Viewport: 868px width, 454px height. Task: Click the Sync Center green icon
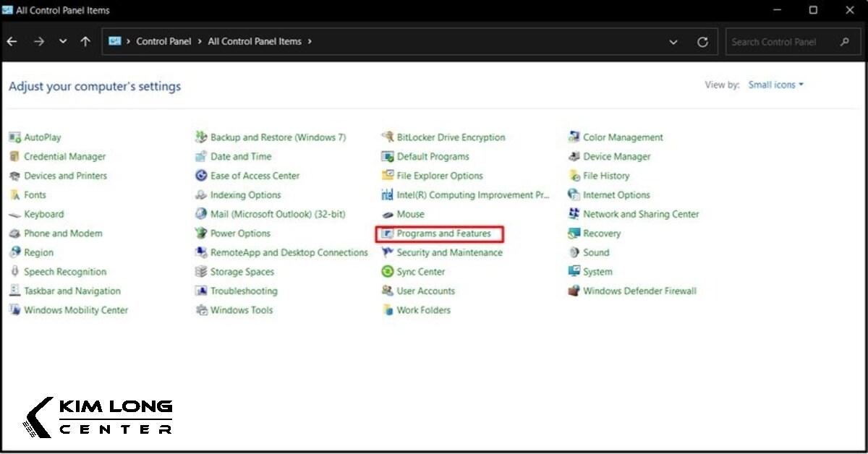[387, 272]
